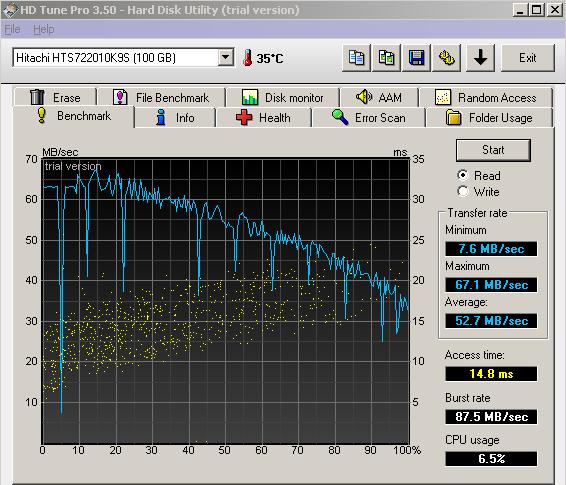Screen dimensions: 566x485
Task: Click the benchmark graph area
Action: pyautogui.click(x=226, y=301)
